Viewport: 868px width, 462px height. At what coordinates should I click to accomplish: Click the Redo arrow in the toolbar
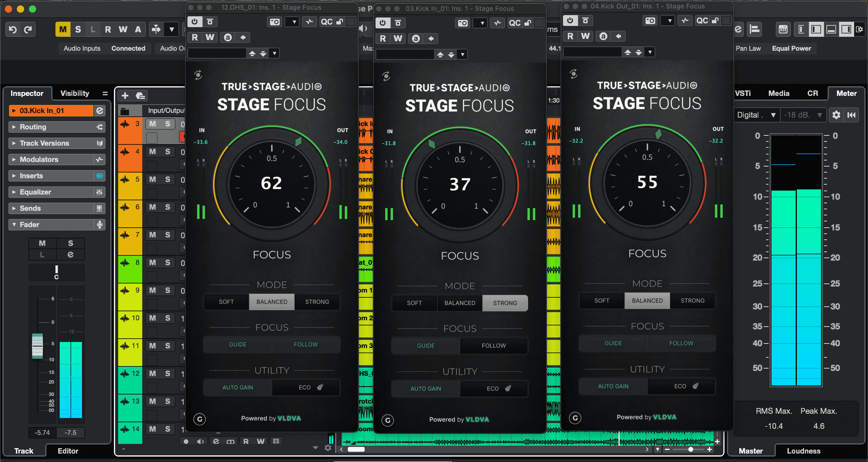pos(28,30)
